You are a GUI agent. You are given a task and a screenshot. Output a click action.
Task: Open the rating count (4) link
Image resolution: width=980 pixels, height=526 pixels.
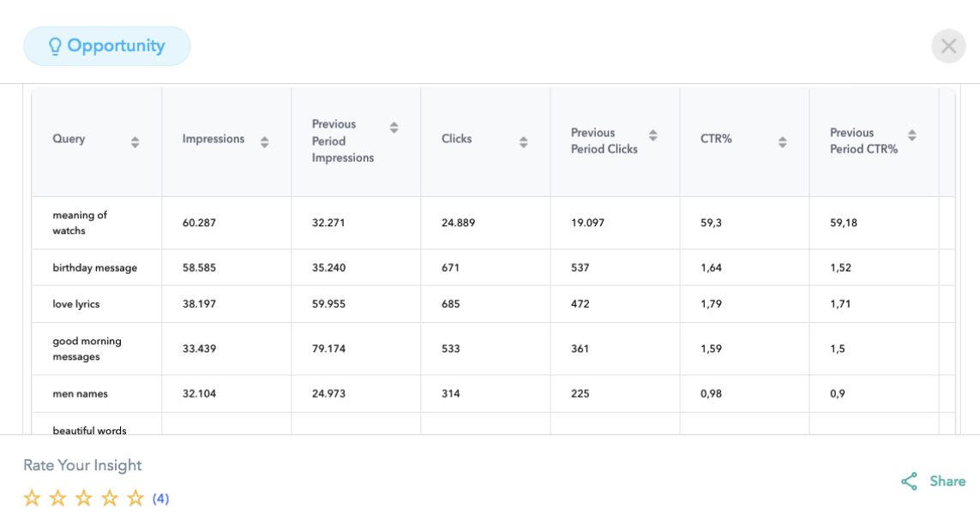(161, 499)
